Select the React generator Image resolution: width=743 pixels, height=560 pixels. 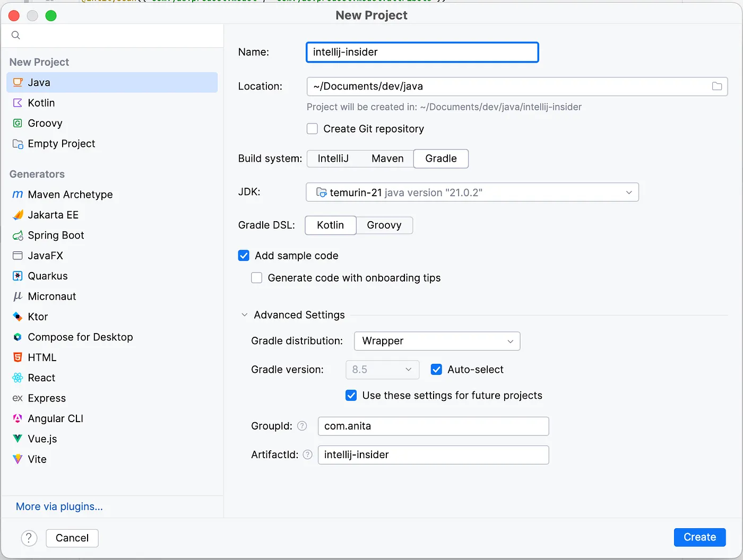(x=41, y=378)
